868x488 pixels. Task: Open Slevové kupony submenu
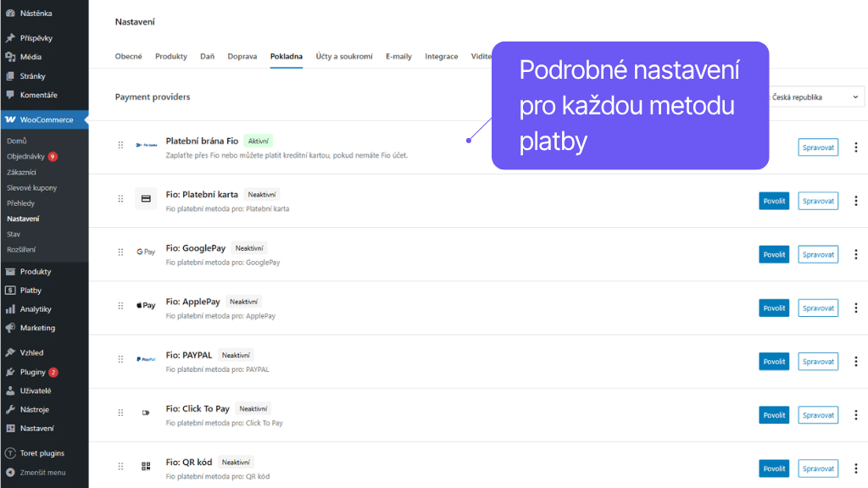coord(31,187)
